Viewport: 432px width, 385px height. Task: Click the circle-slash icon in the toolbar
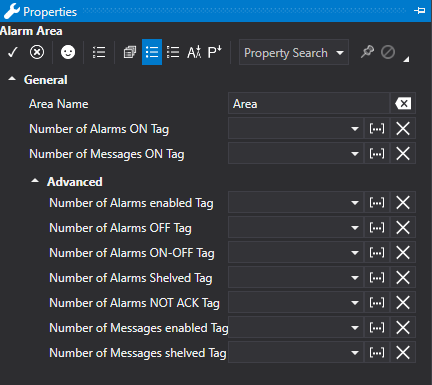point(388,52)
